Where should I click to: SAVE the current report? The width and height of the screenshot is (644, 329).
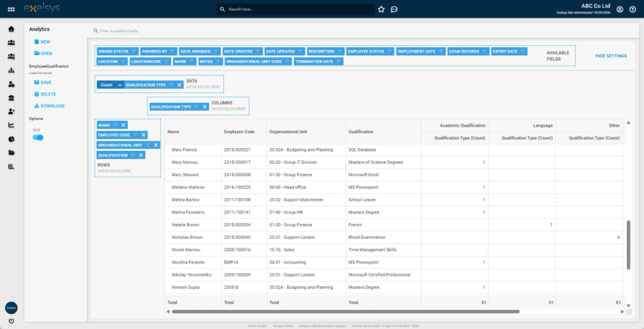[x=43, y=82]
